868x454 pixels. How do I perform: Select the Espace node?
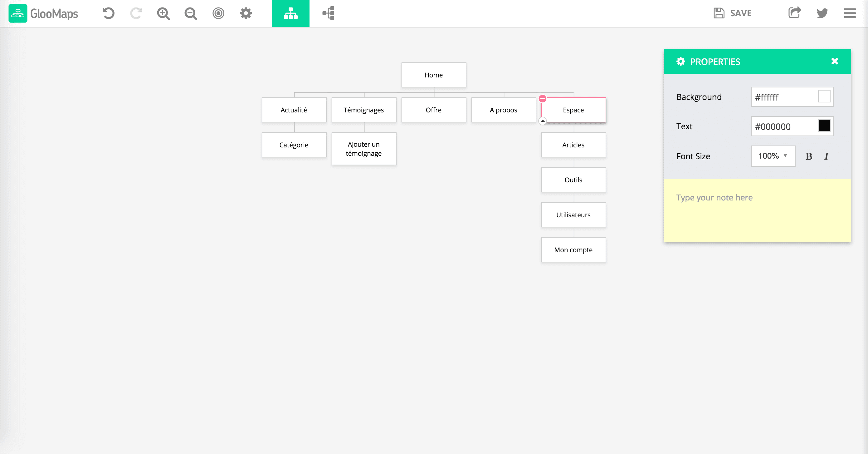point(573,110)
